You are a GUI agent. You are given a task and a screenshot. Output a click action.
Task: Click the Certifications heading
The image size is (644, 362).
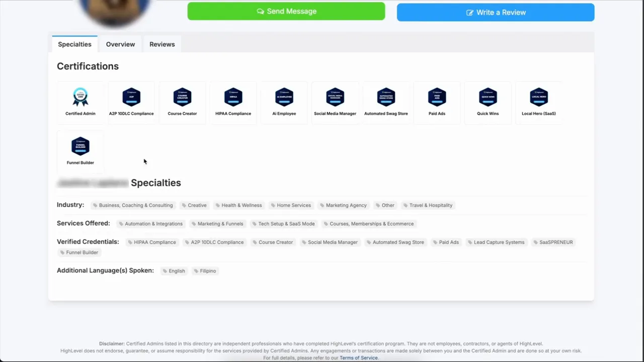click(88, 66)
